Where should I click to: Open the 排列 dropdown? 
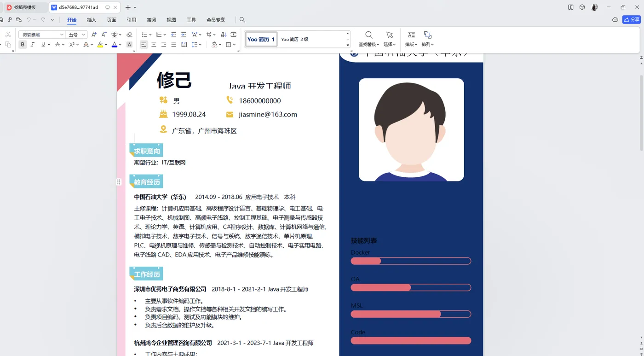pos(427,45)
